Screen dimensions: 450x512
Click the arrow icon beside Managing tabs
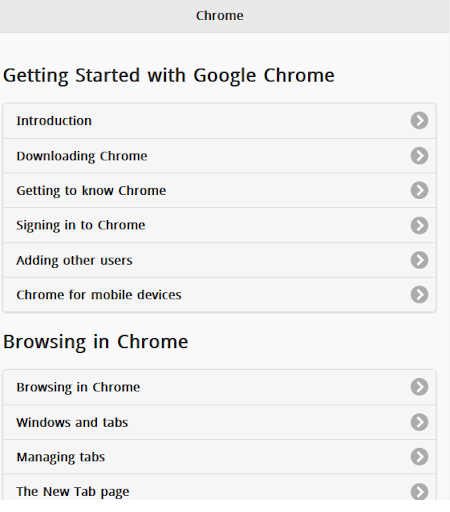coord(419,457)
